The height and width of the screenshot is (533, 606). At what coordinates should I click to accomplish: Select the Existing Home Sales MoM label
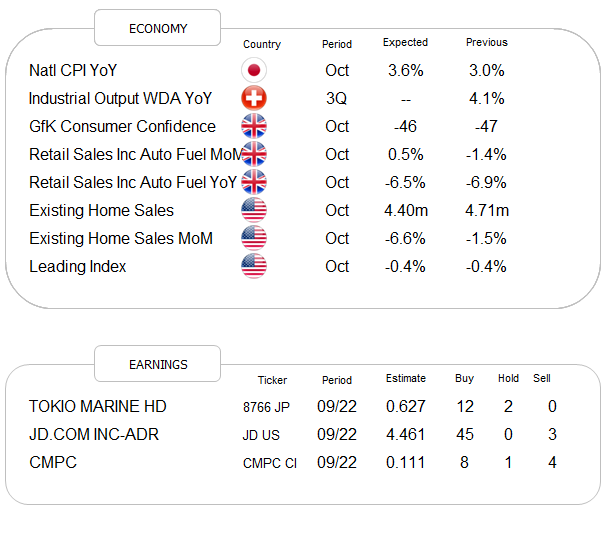coord(121,238)
